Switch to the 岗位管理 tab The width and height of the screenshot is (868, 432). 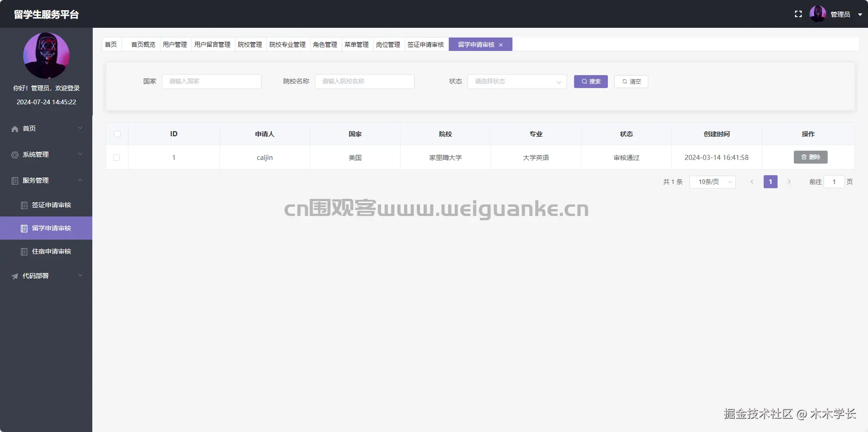pos(388,44)
